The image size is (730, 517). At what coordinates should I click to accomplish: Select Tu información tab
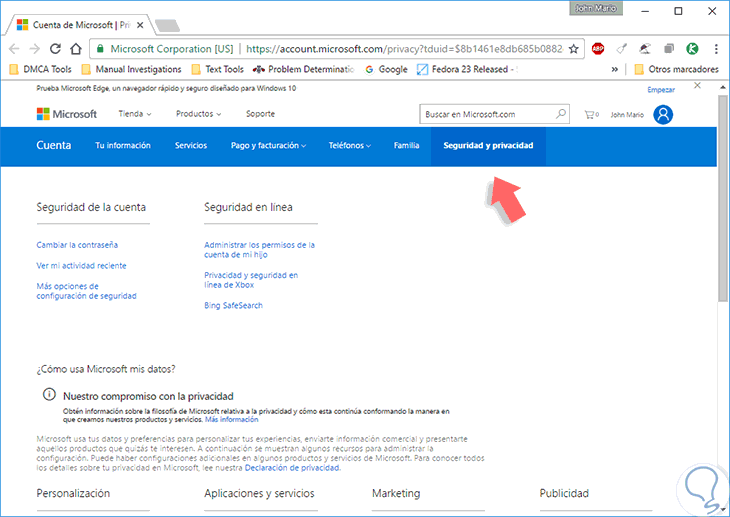[x=123, y=145]
